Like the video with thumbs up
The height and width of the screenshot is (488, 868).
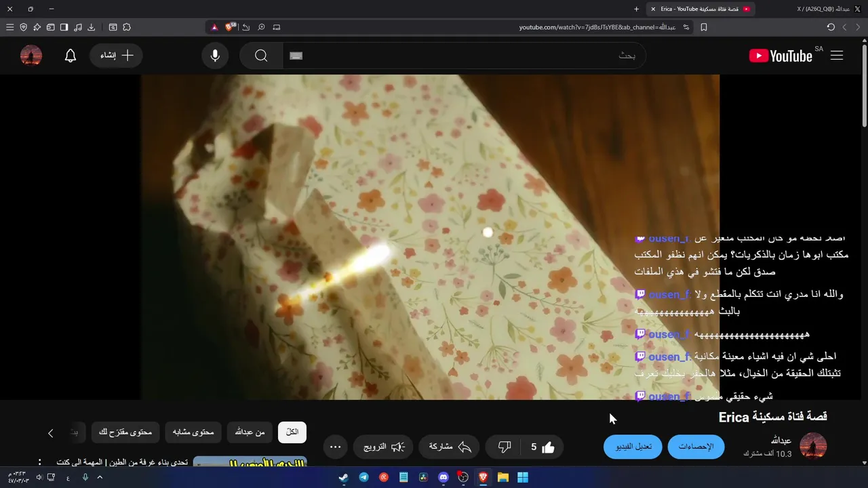click(541, 447)
